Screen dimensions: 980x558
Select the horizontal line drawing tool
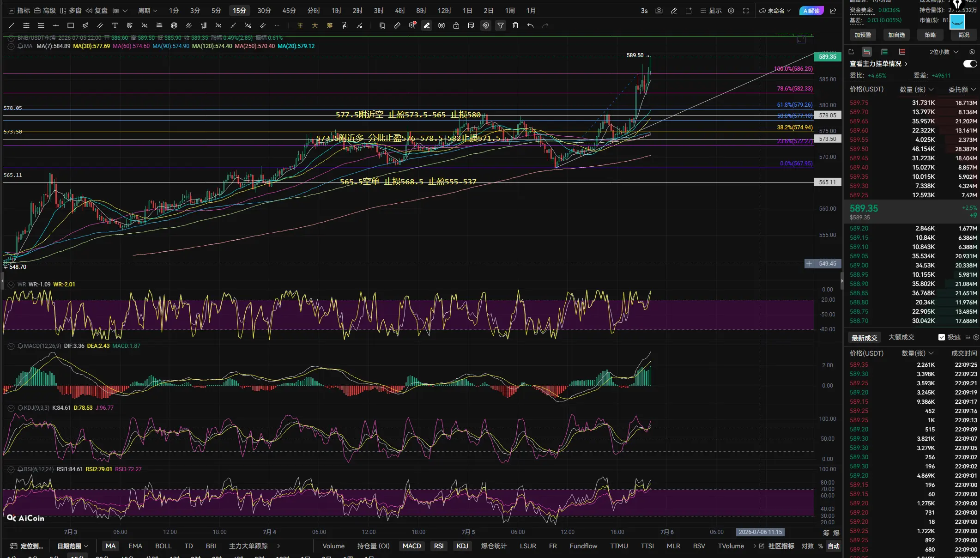click(56, 25)
